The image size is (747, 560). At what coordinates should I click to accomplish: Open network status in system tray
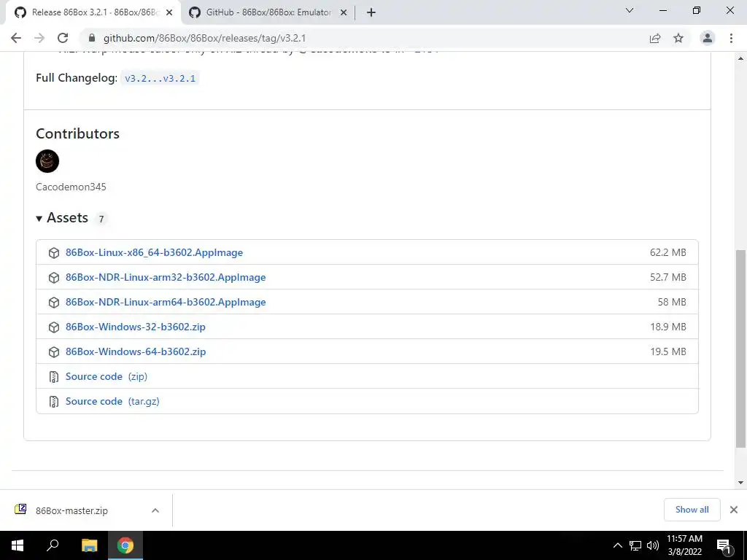[x=635, y=545]
